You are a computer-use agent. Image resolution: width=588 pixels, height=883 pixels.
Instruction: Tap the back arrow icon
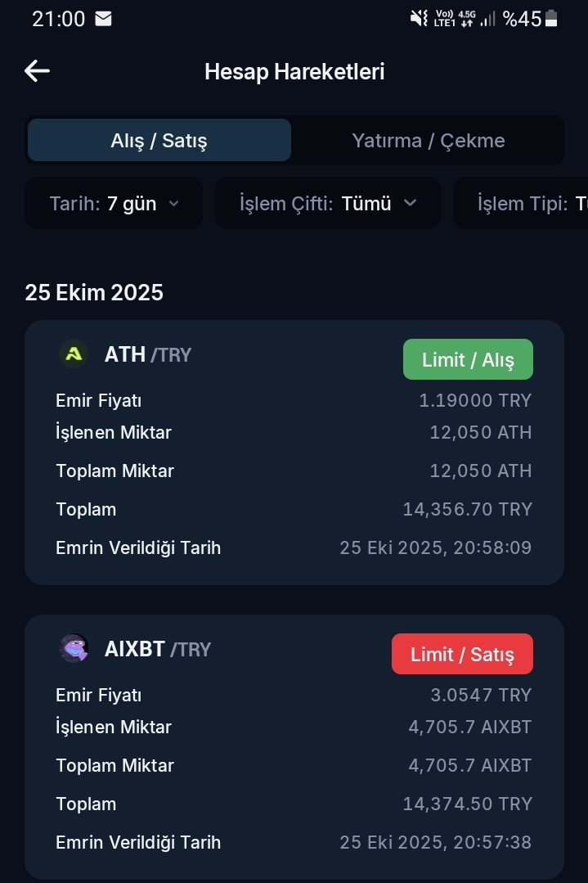coord(37,71)
